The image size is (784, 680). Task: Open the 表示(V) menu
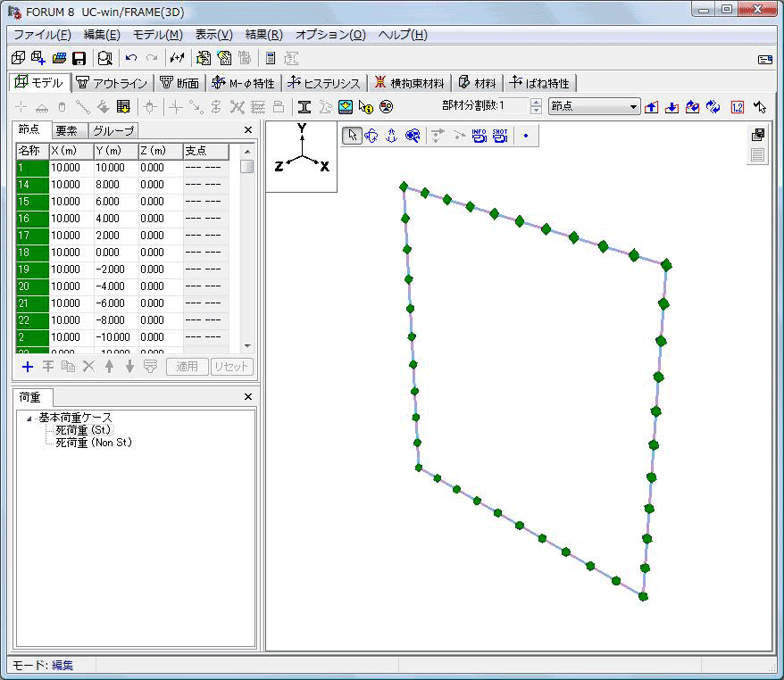[x=214, y=35]
